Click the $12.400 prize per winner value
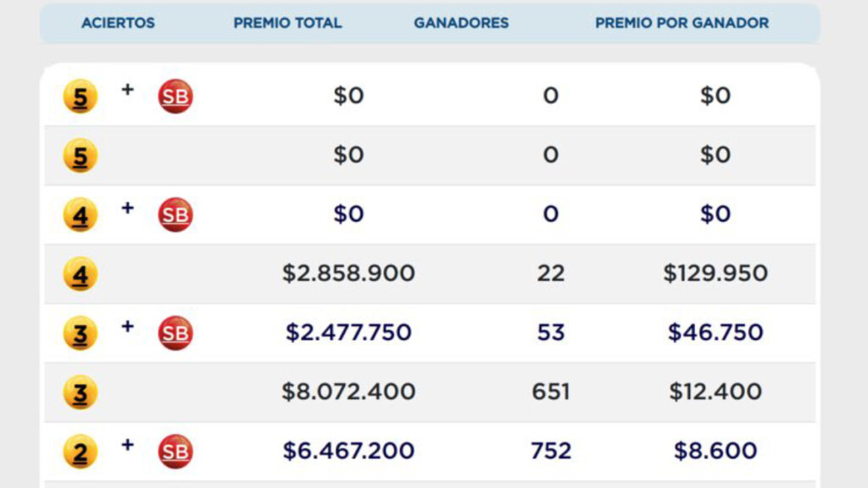The width and height of the screenshot is (868, 488). click(715, 391)
